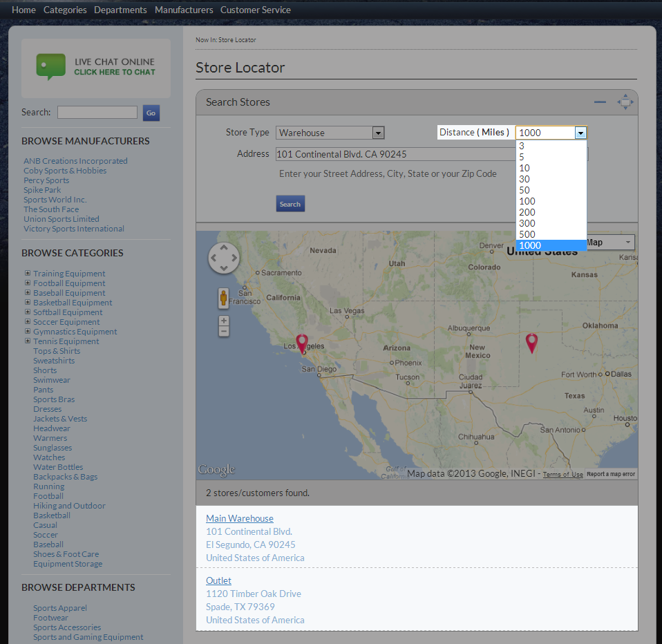The image size is (662, 644).
Task: Select the Street View pegman icon
Action: coord(223,299)
